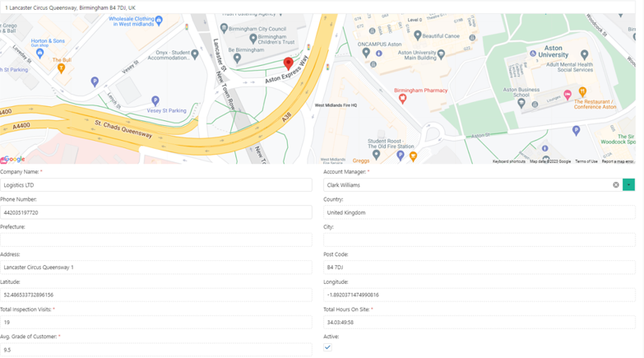Click the Adult Mental Health Social Services pin

[x=585, y=54]
